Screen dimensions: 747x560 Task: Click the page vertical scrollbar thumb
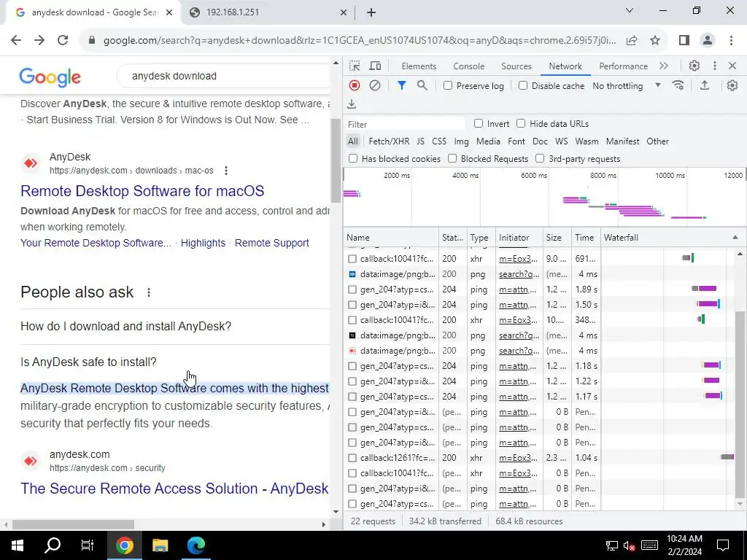coord(336,160)
